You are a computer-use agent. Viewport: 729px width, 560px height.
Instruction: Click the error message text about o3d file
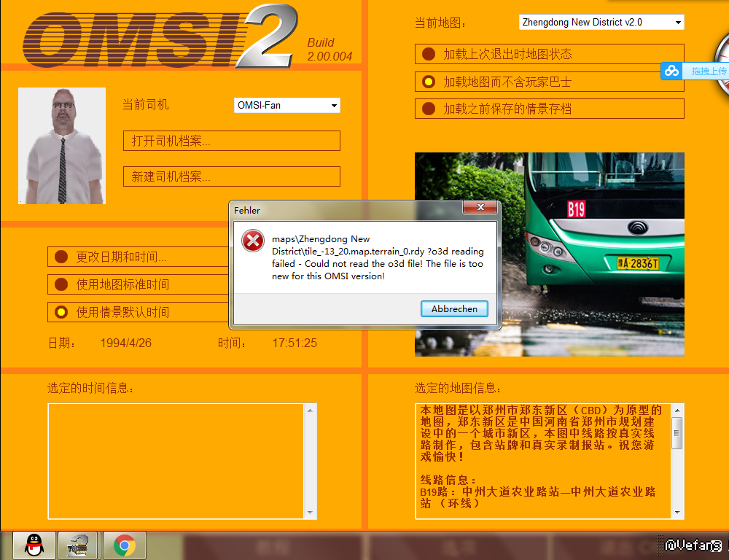click(378, 257)
